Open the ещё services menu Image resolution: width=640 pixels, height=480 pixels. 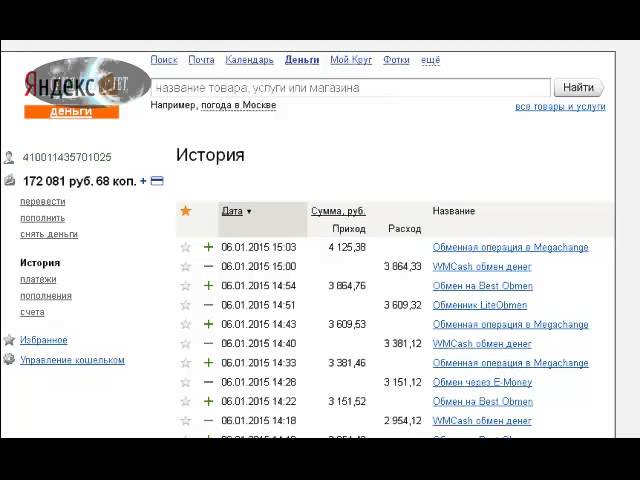431,60
